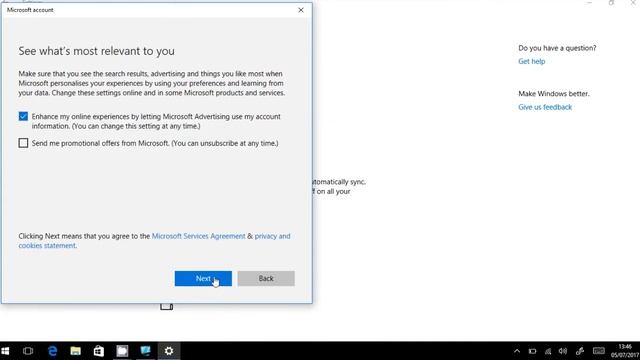Click the pen/link tray icon
The image size is (640, 360).
[x=580, y=351]
